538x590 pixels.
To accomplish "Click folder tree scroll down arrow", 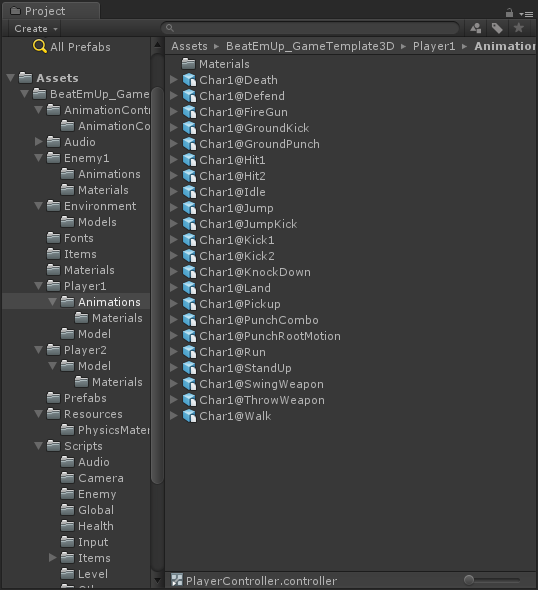I will (157, 581).
